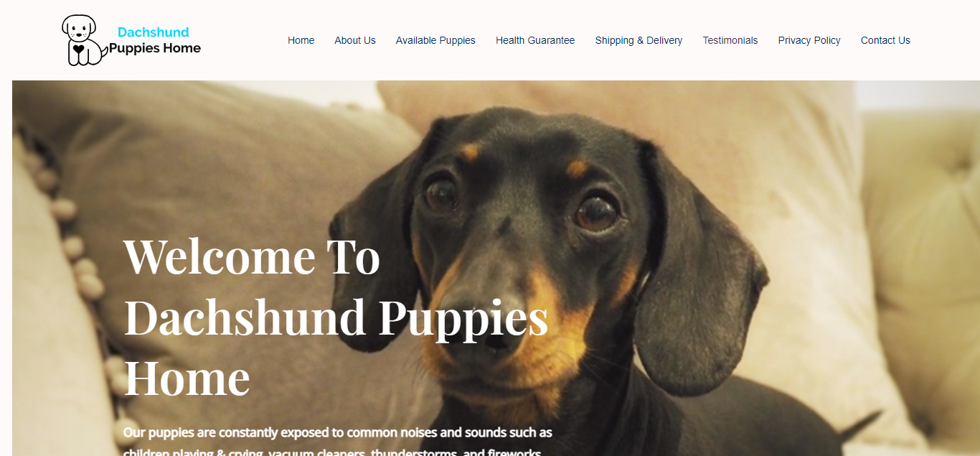Click the puppy logo icon

pyautogui.click(x=85, y=40)
